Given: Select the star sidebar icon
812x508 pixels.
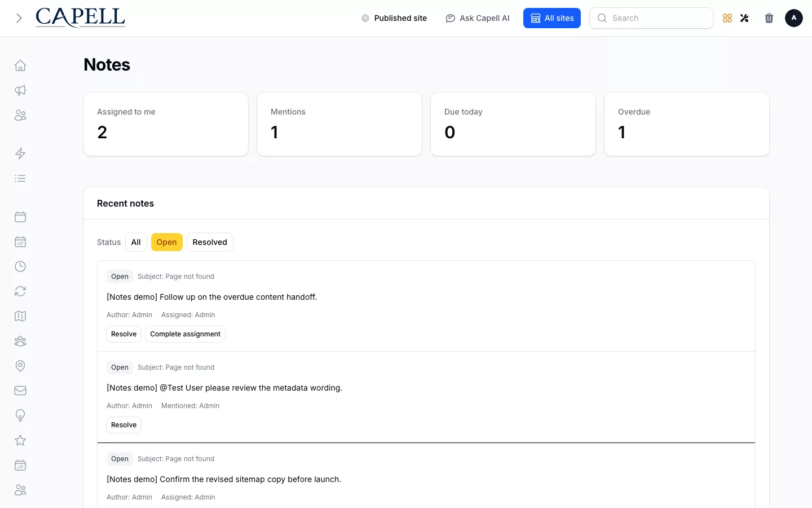Looking at the screenshot, I should [x=20, y=440].
